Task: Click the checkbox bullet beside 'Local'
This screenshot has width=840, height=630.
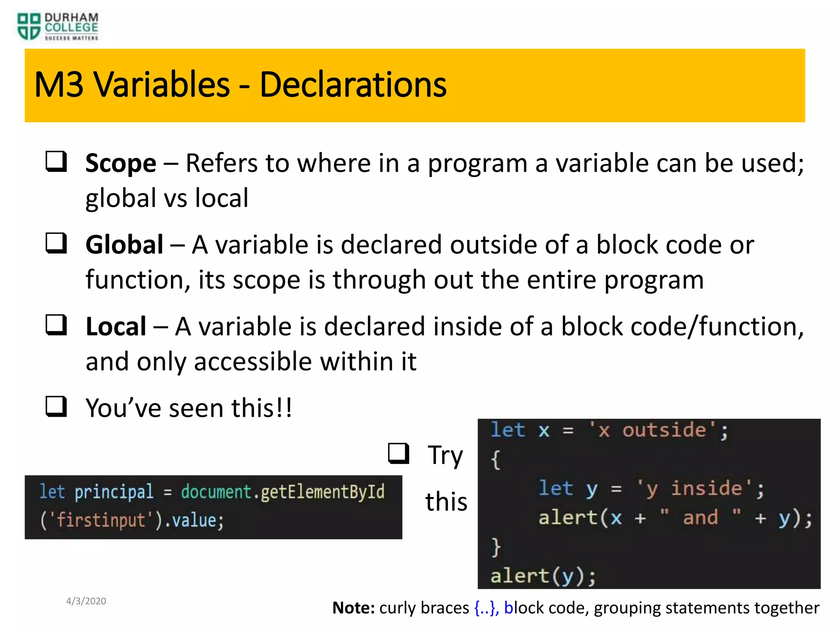Action: [x=56, y=325]
